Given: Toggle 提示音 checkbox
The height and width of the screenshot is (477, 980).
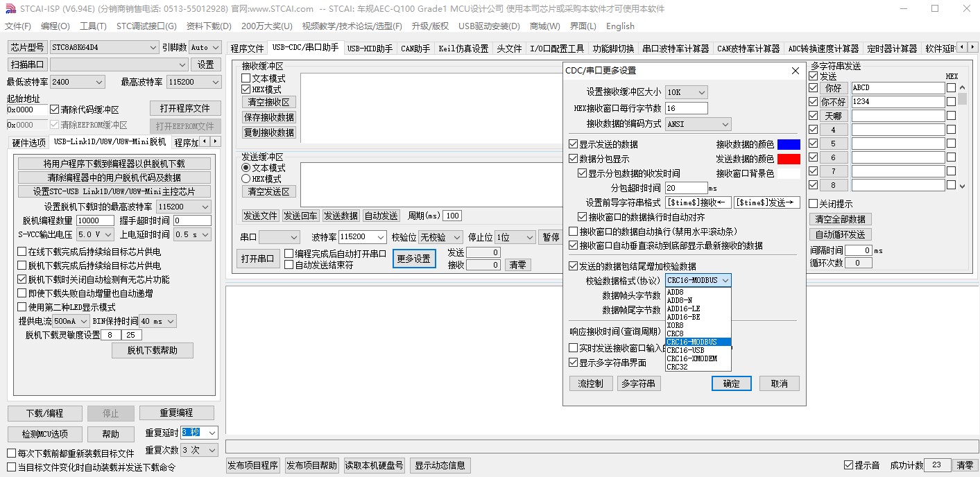Looking at the screenshot, I should tap(848, 465).
